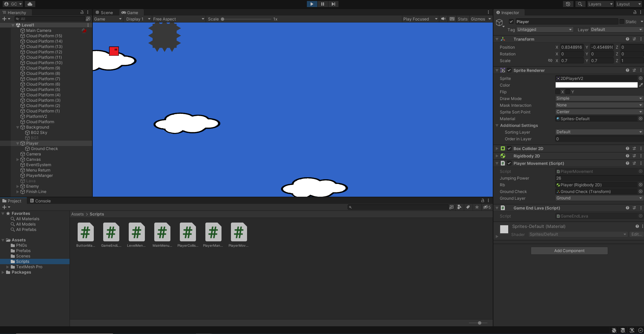Expand the Finish Line object
The height and width of the screenshot is (334, 644).
pos(18,192)
